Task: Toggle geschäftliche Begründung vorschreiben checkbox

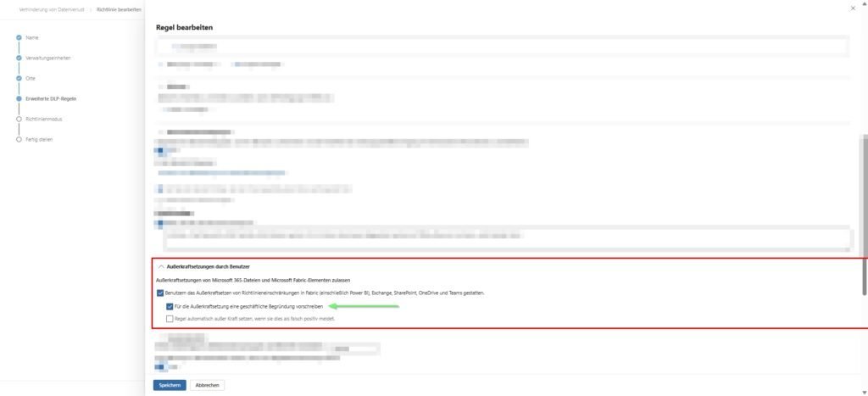Action: tap(170, 306)
